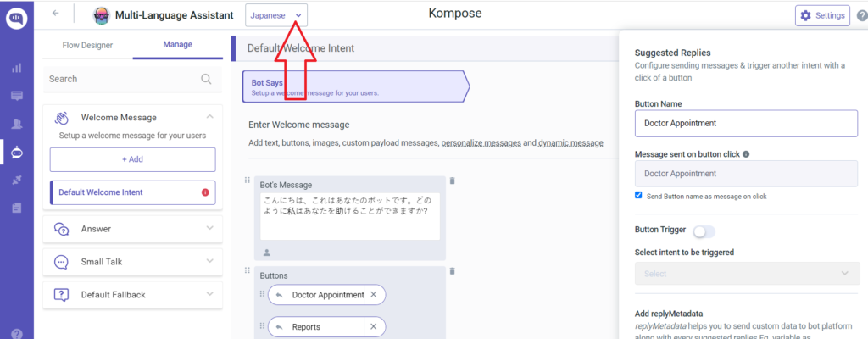Open Settings button
Image resolution: width=868 pixels, height=339 pixels.
pyautogui.click(x=822, y=15)
